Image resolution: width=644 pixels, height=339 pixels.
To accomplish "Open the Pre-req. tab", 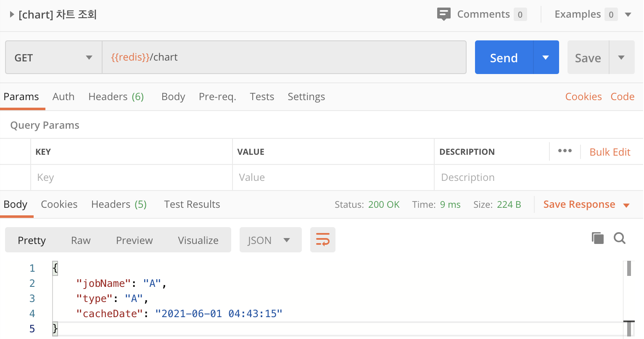I will tap(217, 97).
